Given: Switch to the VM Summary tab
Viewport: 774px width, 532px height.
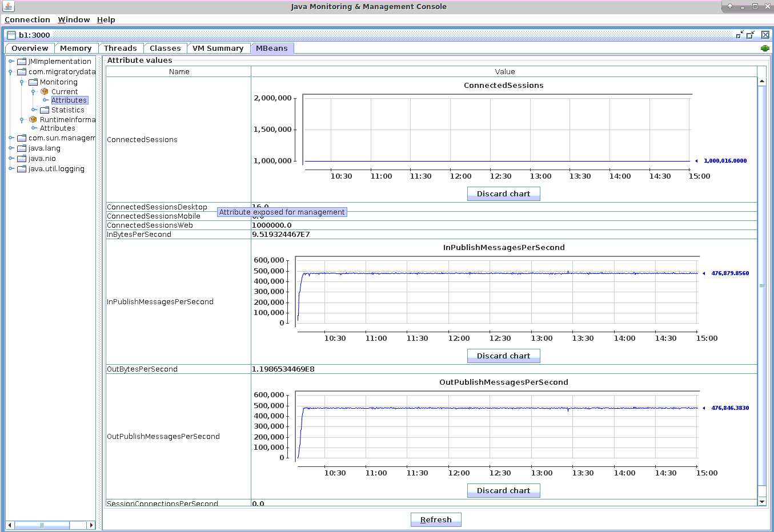Looking at the screenshot, I should pos(218,49).
